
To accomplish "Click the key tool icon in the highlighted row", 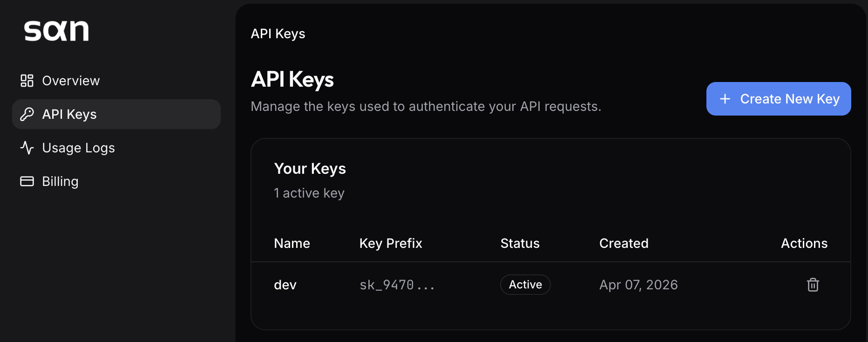I will tap(27, 114).
